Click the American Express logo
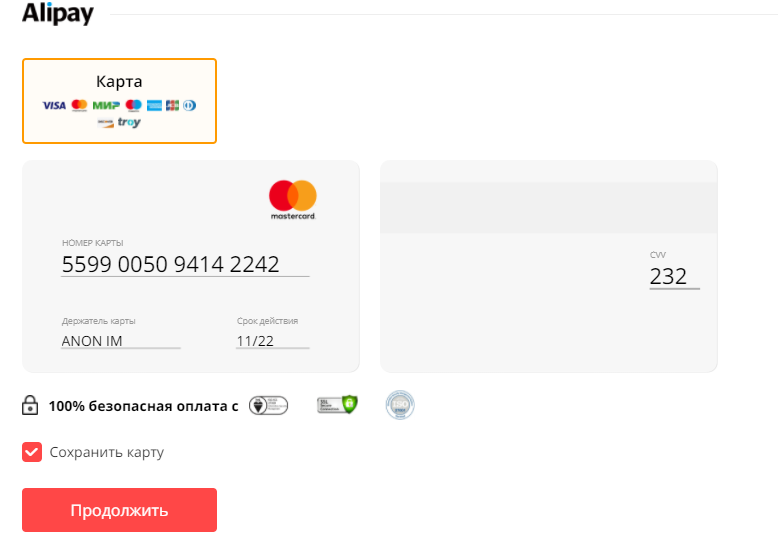The height and width of the screenshot is (553, 778). 154,105
